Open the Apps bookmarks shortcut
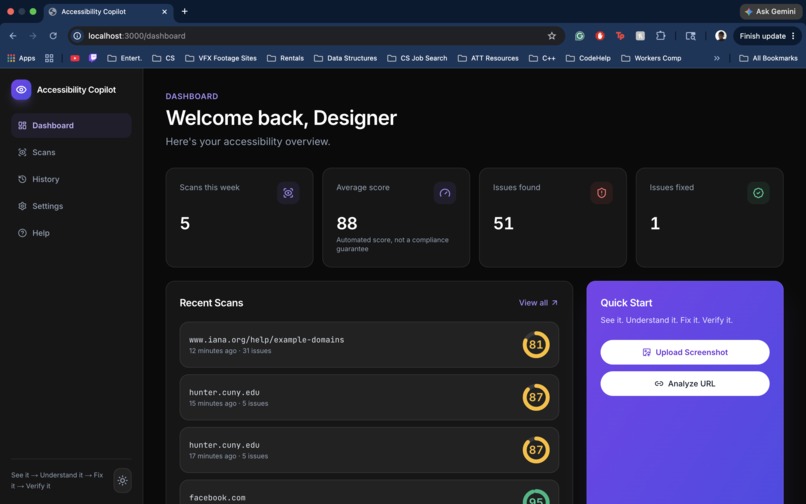 [21, 58]
